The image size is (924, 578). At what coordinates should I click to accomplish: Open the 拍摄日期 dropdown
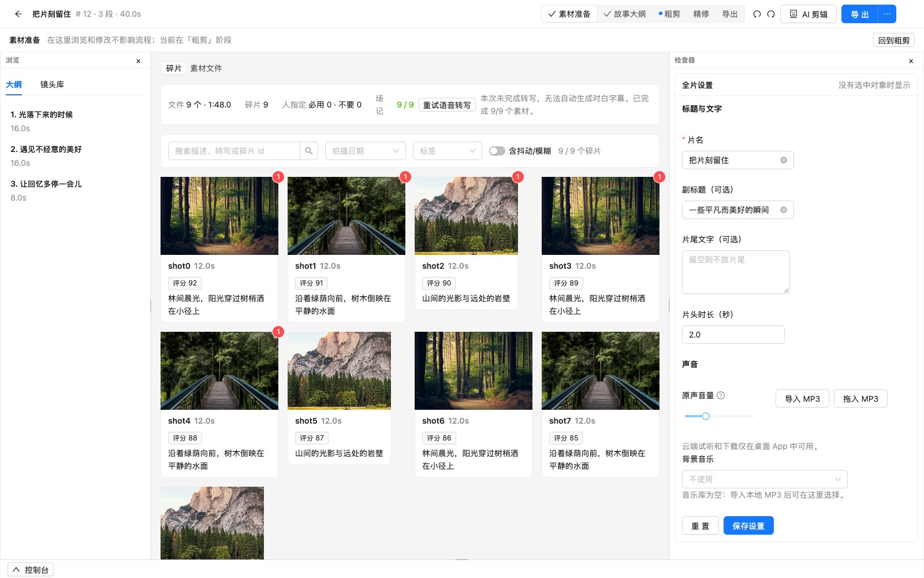pos(366,151)
